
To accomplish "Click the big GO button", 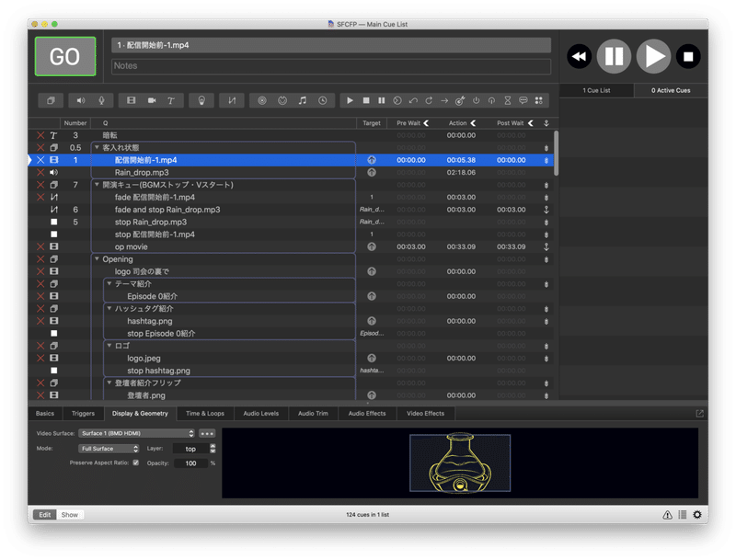I will pos(65,56).
